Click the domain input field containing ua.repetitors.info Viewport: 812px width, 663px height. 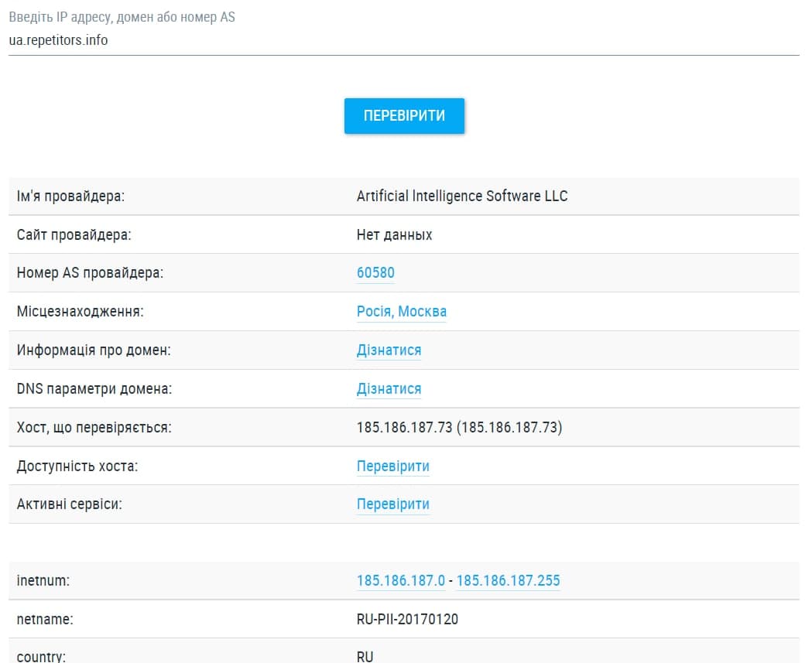tap(403, 40)
